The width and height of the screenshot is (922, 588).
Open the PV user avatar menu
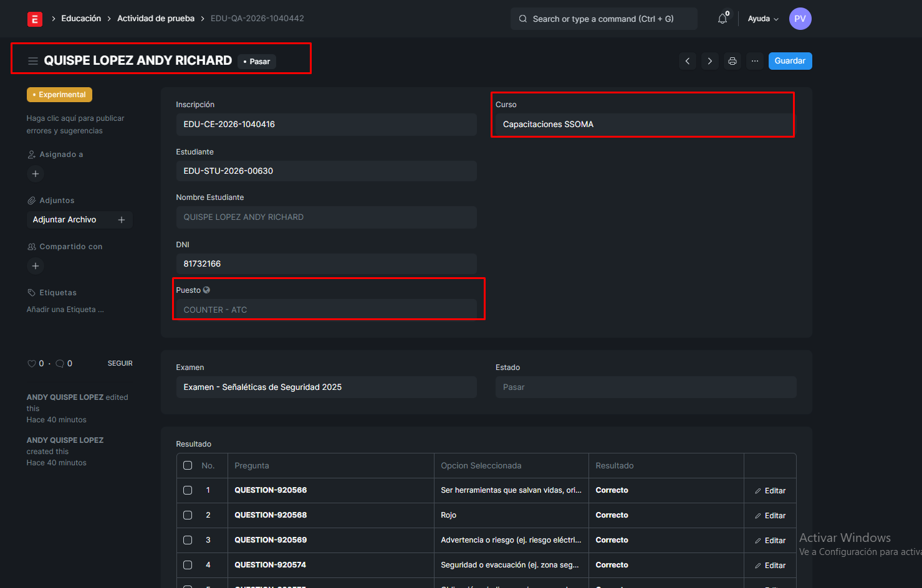pos(800,19)
